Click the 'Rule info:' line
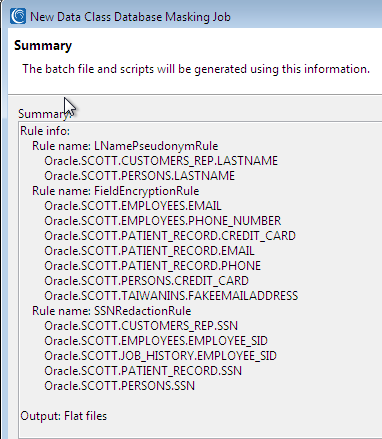 (45, 131)
